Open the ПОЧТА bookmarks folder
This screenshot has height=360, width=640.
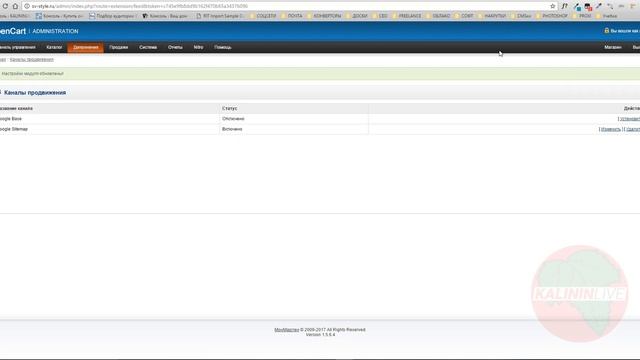(291, 16)
